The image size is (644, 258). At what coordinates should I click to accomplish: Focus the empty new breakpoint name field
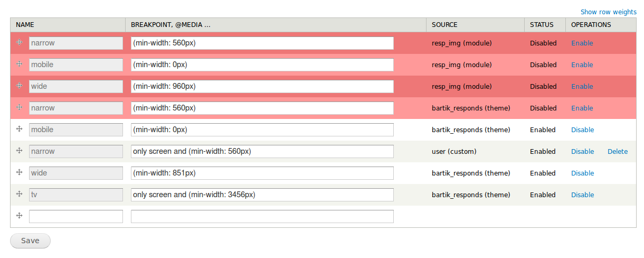[x=76, y=216]
